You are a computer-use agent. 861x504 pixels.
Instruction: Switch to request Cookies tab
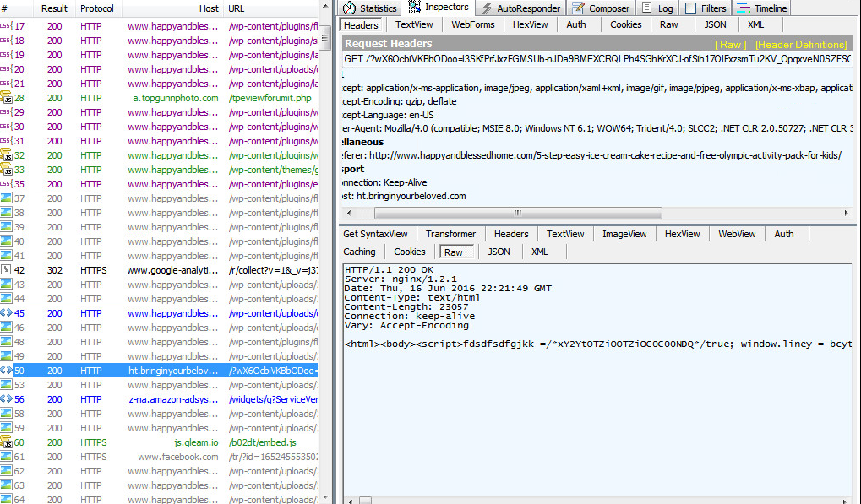[625, 24]
